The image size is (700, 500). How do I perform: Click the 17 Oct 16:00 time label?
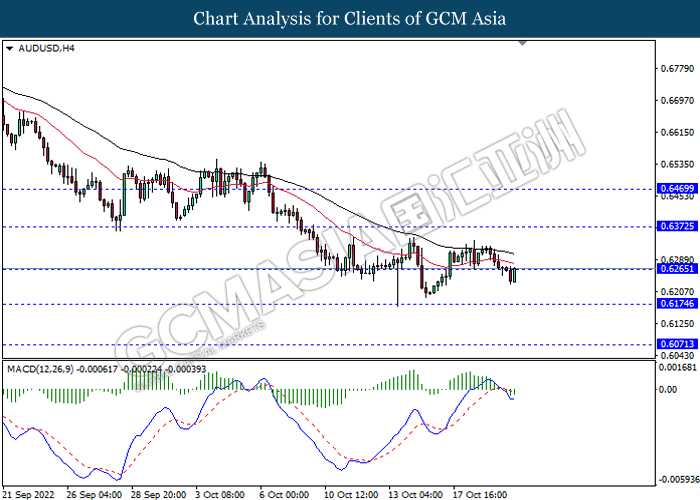click(480, 495)
